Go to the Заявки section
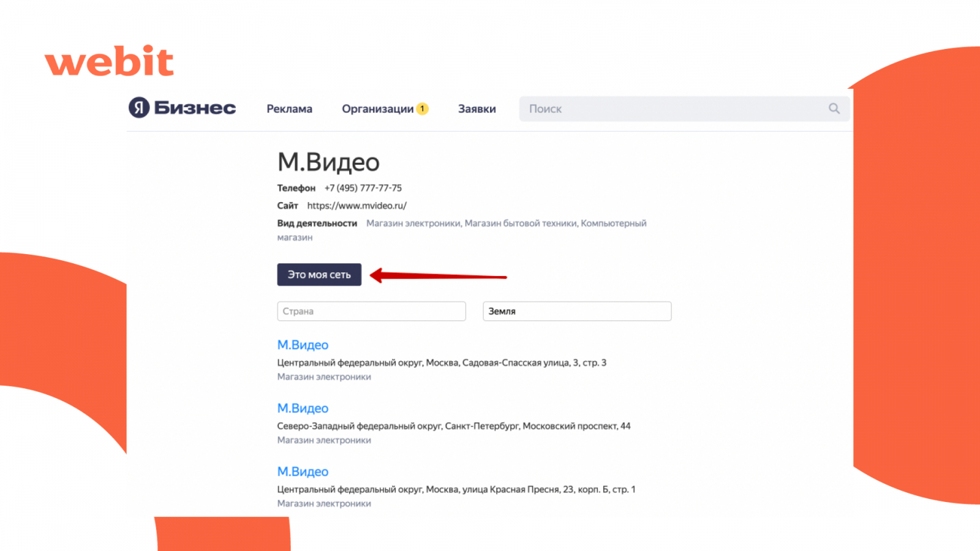The image size is (980, 551). click(477, 109)
